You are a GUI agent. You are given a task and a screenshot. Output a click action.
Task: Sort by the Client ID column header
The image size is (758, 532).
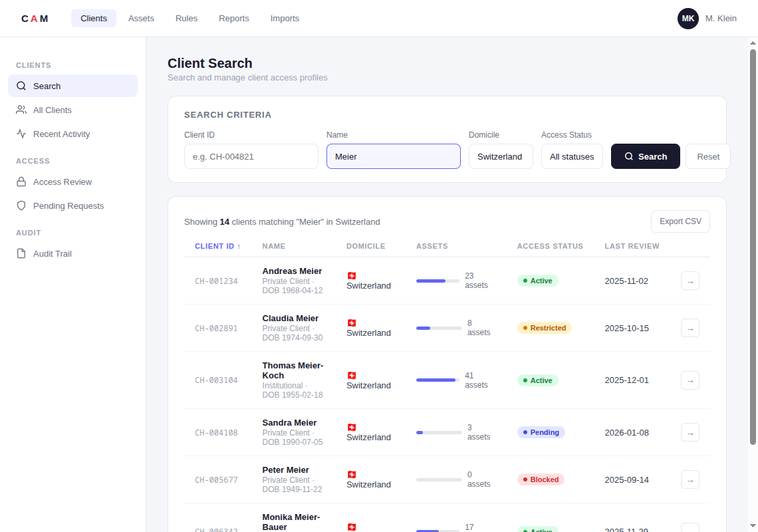point(217,246)
